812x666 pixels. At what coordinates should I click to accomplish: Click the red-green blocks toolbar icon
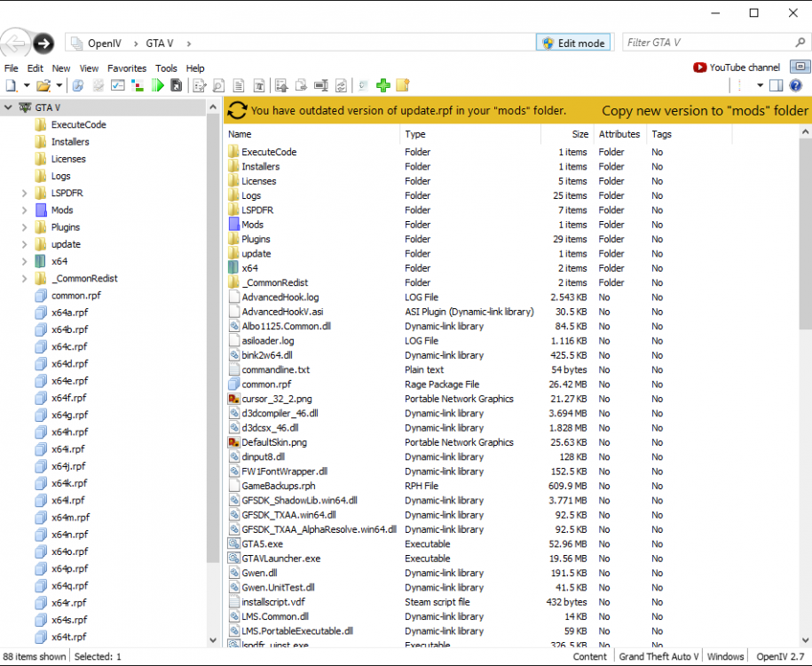click(x=138, y=85)
